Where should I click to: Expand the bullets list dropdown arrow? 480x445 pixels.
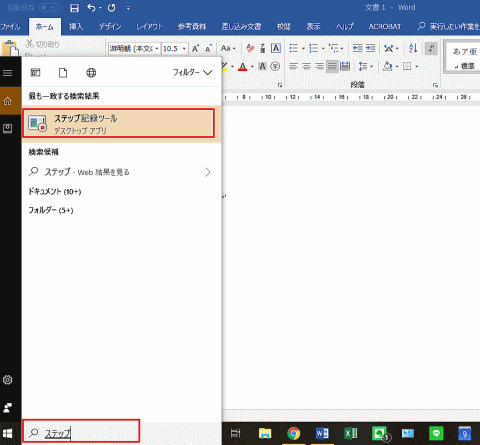click(303, 49)
